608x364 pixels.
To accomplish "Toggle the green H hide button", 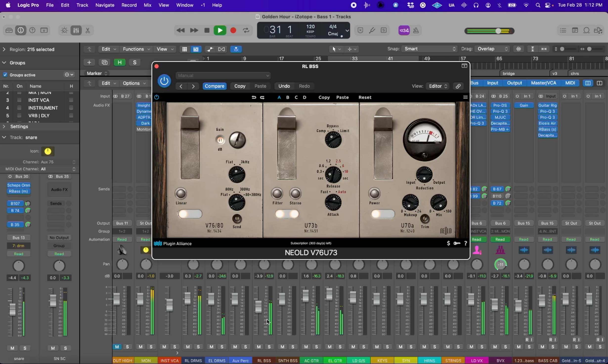I will click(120, 62).
